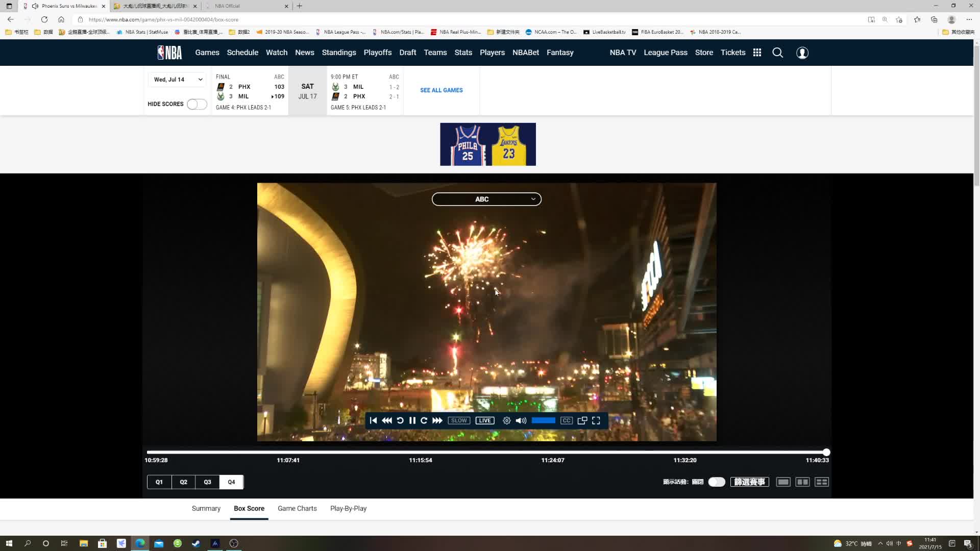Skip back to the video start
Image resolution: width=980 pixels, height=551 pixels.
[373, 420]
